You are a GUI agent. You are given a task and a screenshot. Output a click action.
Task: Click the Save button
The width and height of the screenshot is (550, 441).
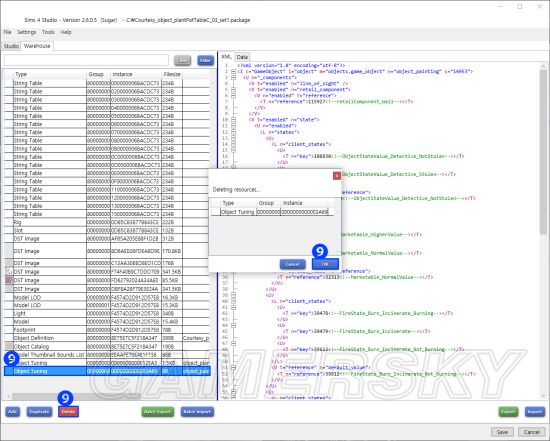502,432
